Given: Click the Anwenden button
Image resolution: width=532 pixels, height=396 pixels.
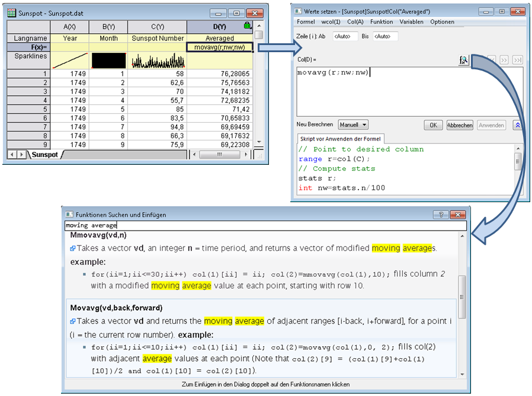Looking at the screenshot, I should pyautogui.click(x=491, y=125).
